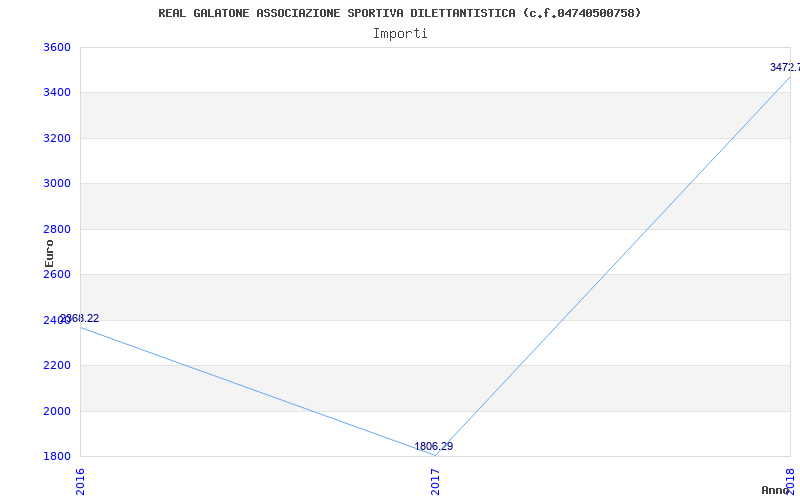This screenshot has height=500, width=800.
Task: Click the 2600 y-axis label
Action: tap(56, 274)
